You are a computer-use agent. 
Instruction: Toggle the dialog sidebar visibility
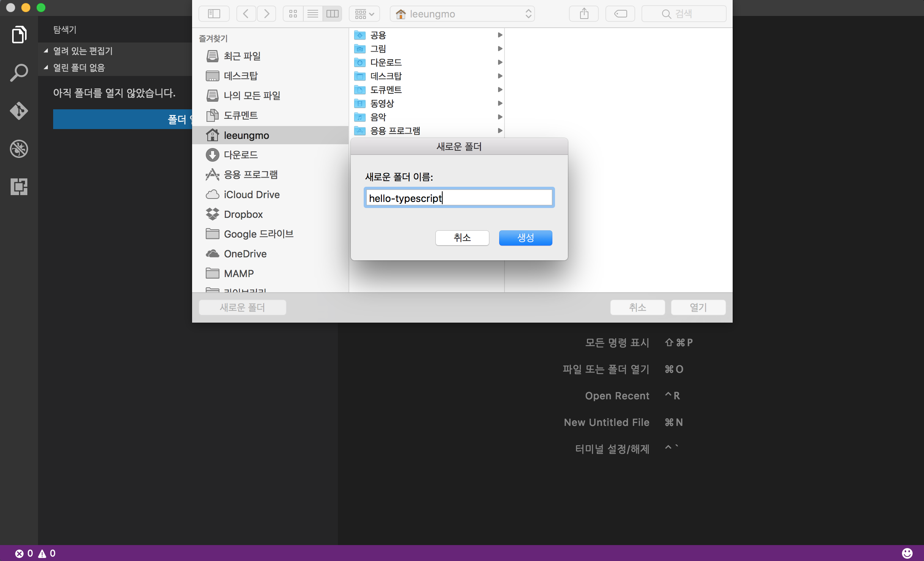click(x=214, y=13)
